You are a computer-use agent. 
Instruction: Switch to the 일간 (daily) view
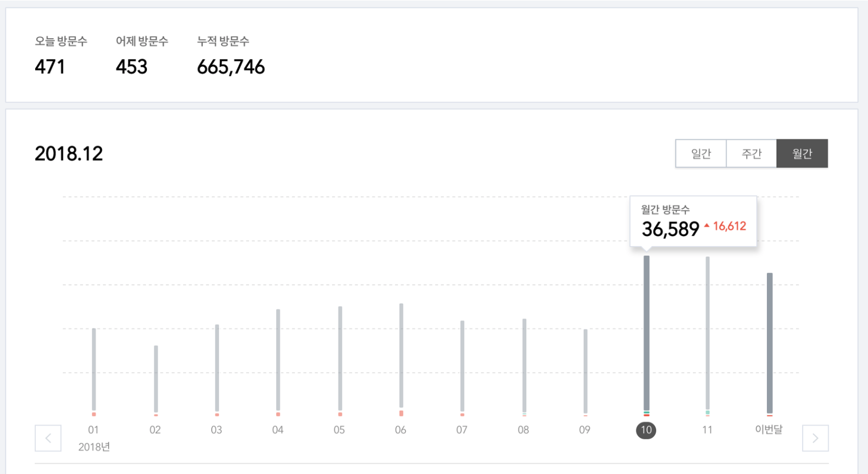click(x=701, y=154)
